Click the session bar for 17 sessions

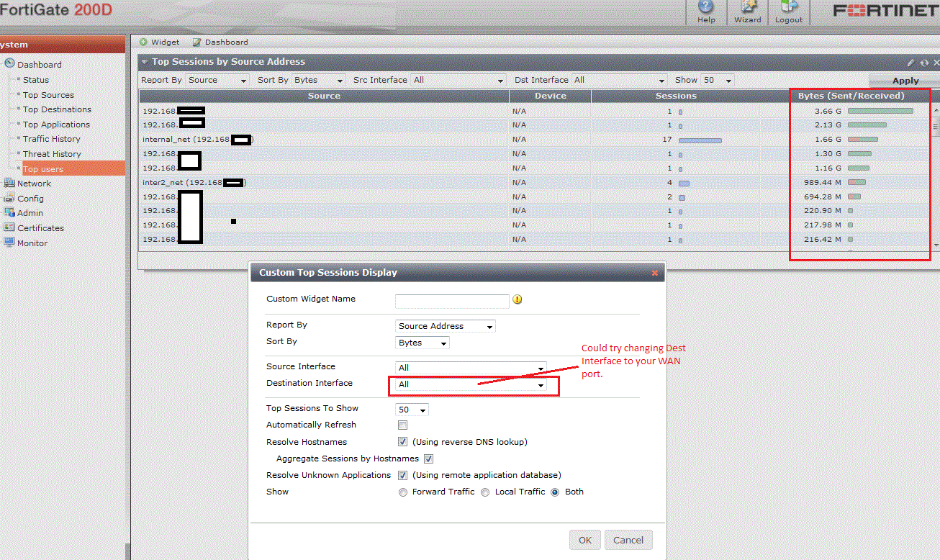pos(700,140)
